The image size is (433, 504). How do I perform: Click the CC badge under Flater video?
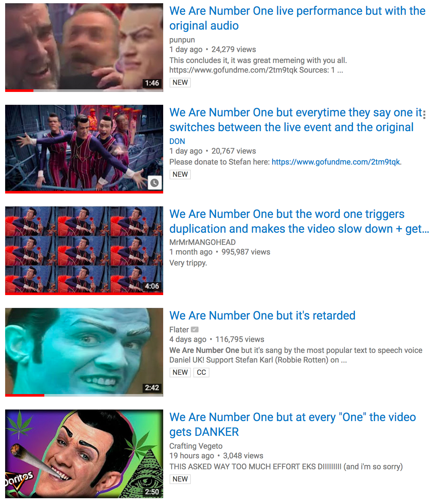click(201, 372)
